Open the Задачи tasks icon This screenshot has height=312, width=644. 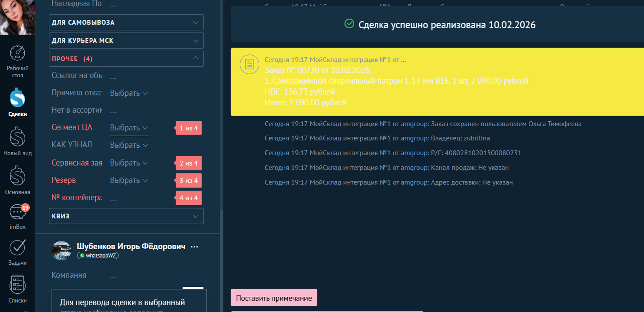coord(17,252)
